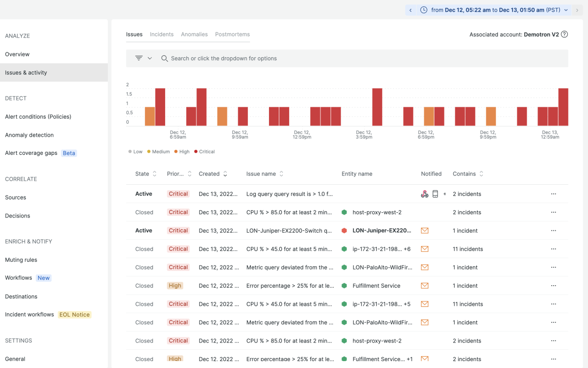Click the webhook icon in first issue row

[425, 194]
